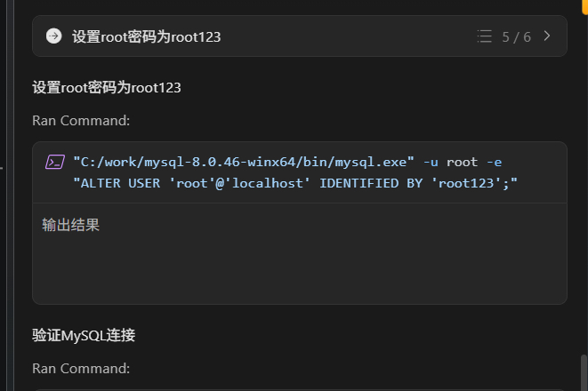This screenshot has width=588, height=391.
Task: Click the -u root argument in the command
Action: pyautogui.click(x=450, y=162)
